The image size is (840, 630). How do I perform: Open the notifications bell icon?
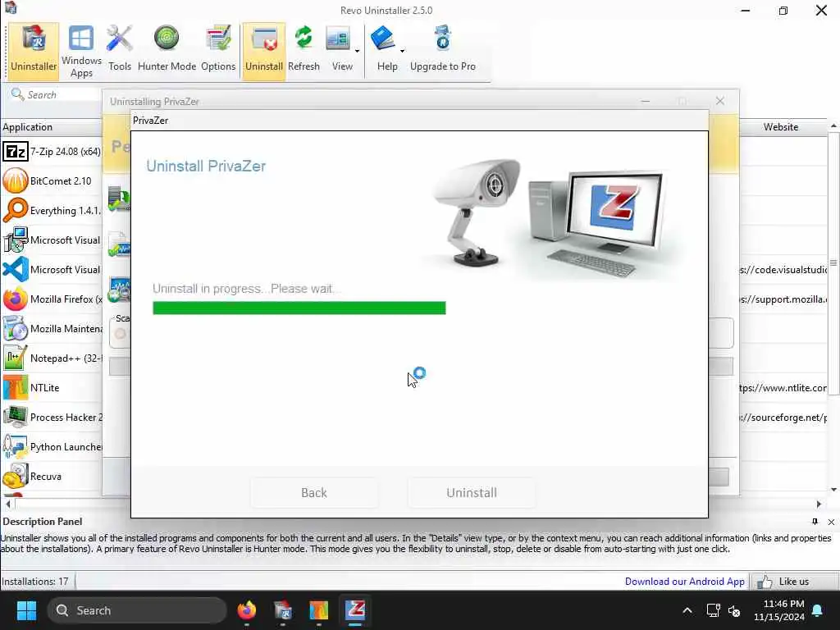(818, 610)
